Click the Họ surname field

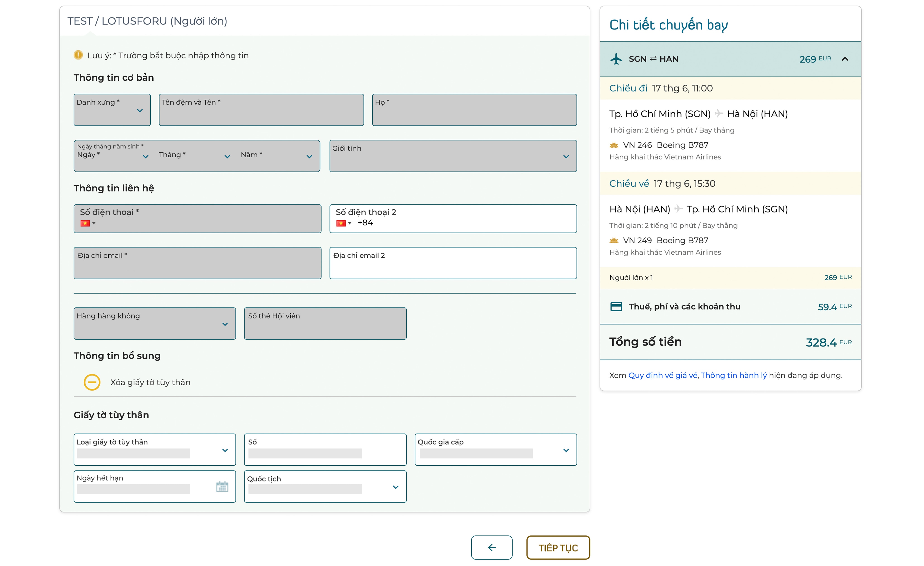pyautogui.click(x=474, y=110)
